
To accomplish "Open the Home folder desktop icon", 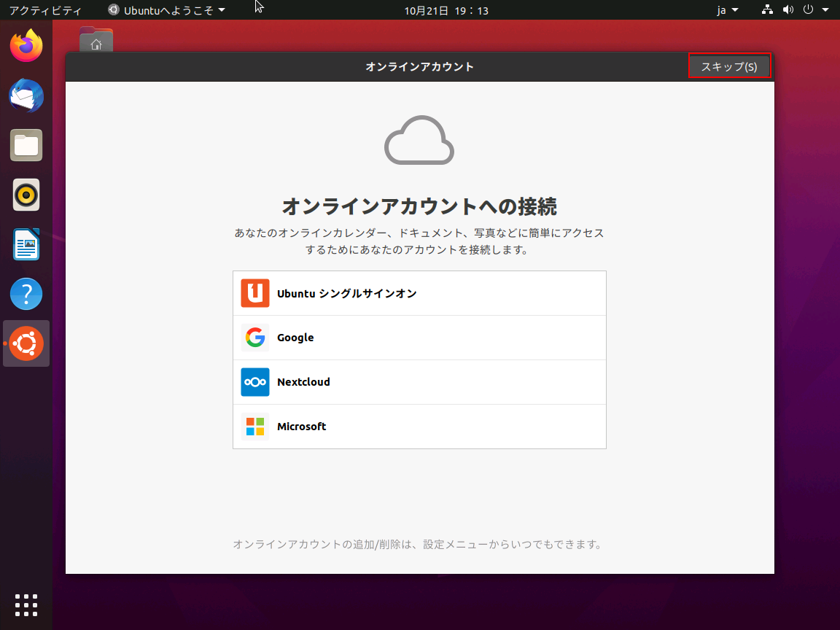I will point(96,39).
